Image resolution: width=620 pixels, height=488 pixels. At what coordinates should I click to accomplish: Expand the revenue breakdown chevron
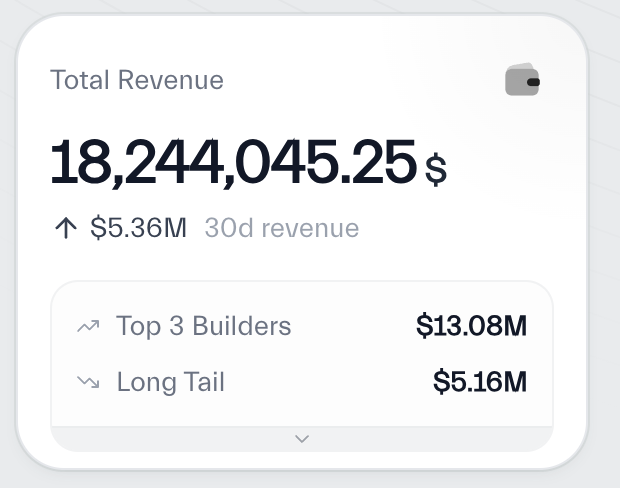point(302,439)
